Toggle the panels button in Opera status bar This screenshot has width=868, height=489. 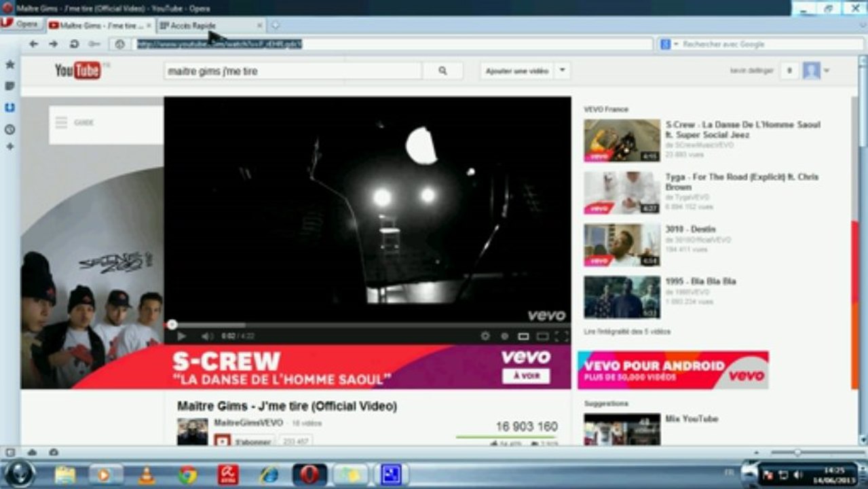[10, 452]
